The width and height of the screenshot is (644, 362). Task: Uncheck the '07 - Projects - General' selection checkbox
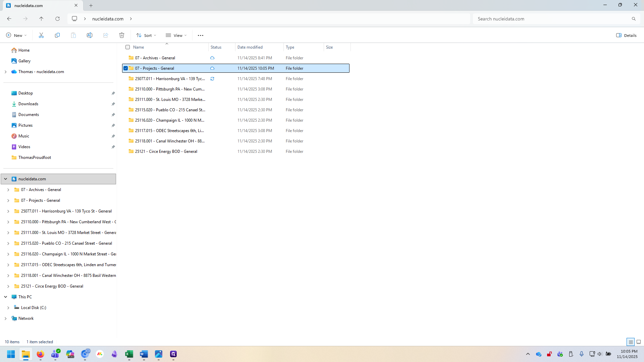click(x=126, y=68)
